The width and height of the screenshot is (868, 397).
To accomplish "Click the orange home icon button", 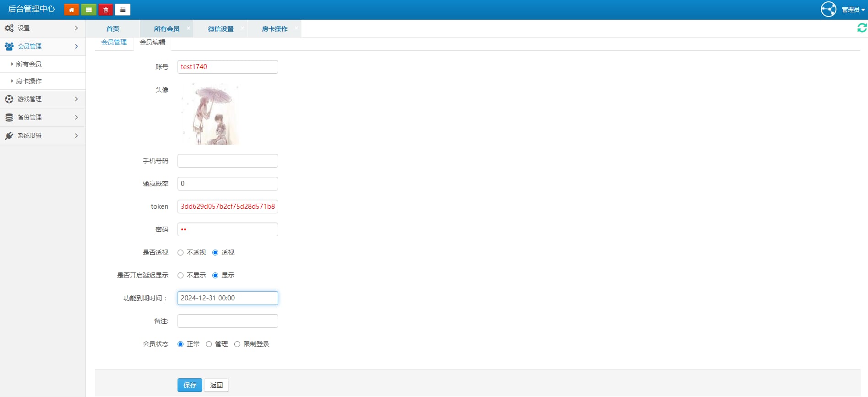I will [x=71, y=10].
